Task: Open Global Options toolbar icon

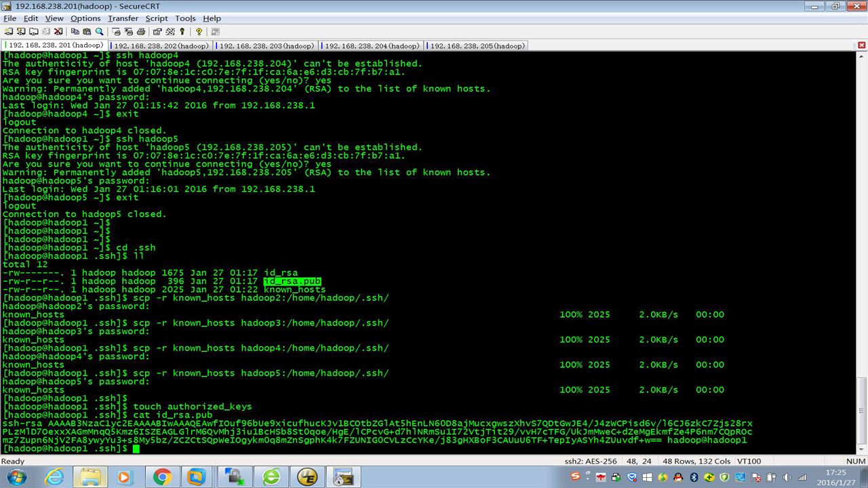Action: click(x=170, y=31)
